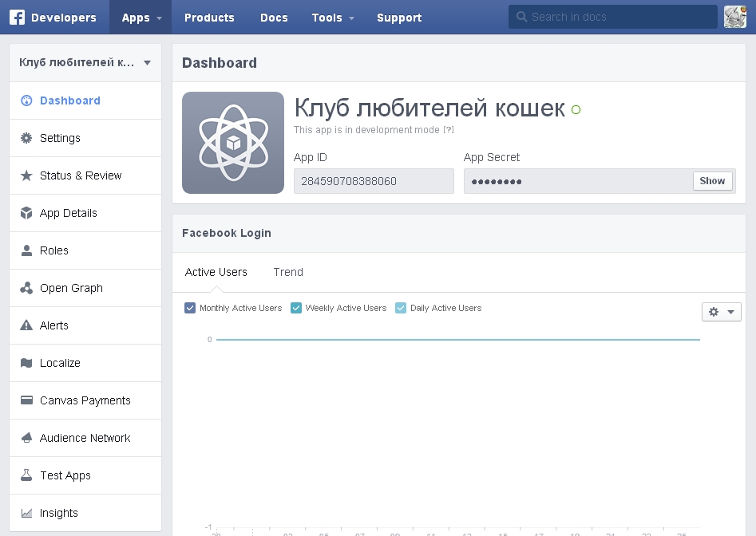Open Insights page in sidebar

coord(85,513)
